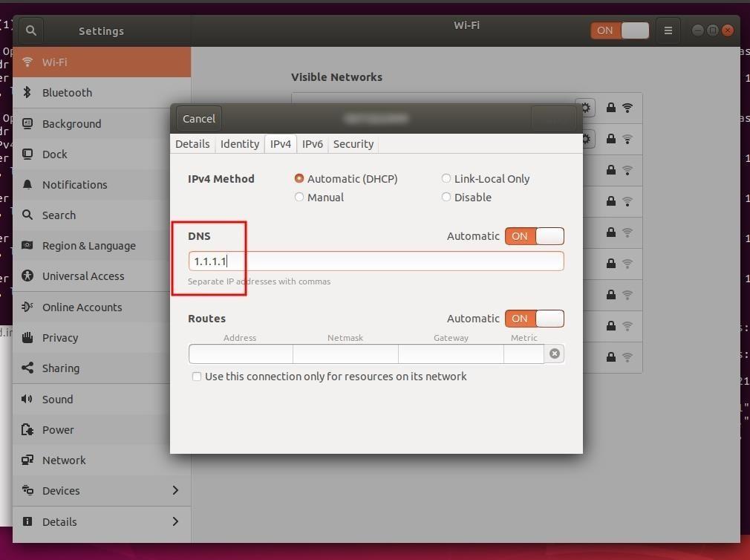
Task: Open the Power settings section
Action: click(57, 429)
